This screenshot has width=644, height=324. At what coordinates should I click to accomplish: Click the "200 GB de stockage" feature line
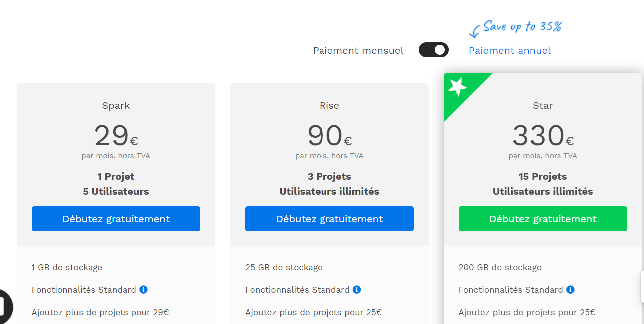(500, 267)
